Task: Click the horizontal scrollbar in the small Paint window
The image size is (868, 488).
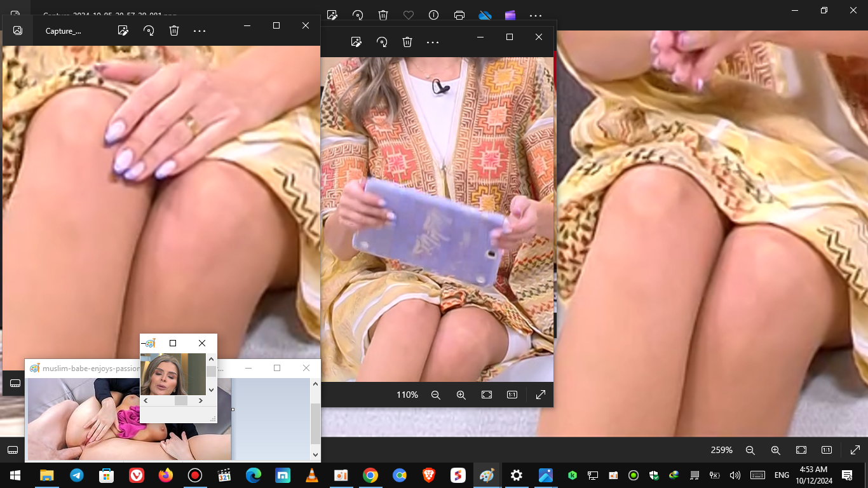Action: click(181, 400)
